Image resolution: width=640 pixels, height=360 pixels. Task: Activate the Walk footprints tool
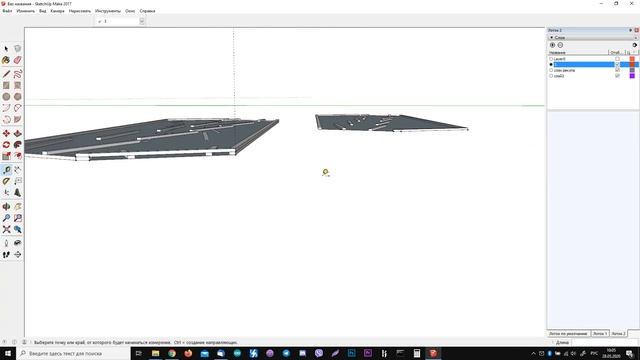6,254
